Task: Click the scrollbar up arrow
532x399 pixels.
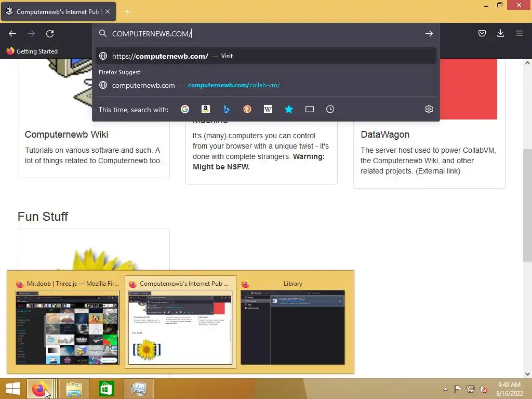Action: tap(527, 63)
